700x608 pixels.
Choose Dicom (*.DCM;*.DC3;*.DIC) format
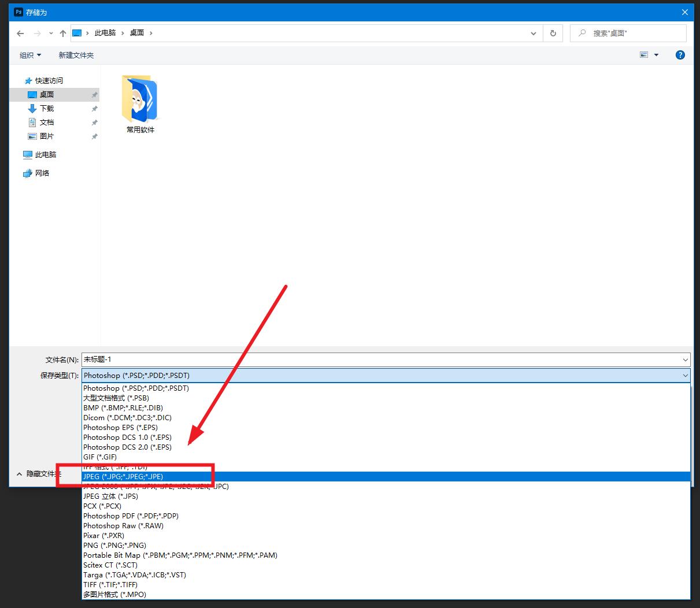386,418
